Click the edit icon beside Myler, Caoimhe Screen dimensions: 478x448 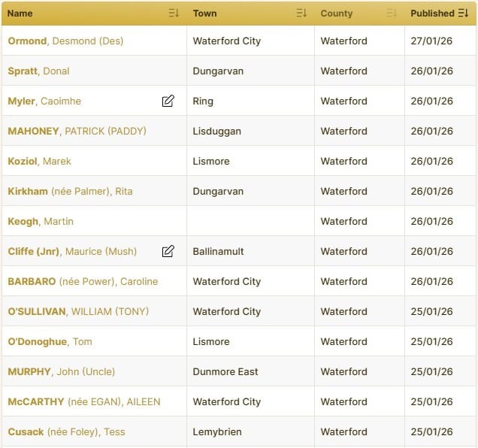point(168,101)
